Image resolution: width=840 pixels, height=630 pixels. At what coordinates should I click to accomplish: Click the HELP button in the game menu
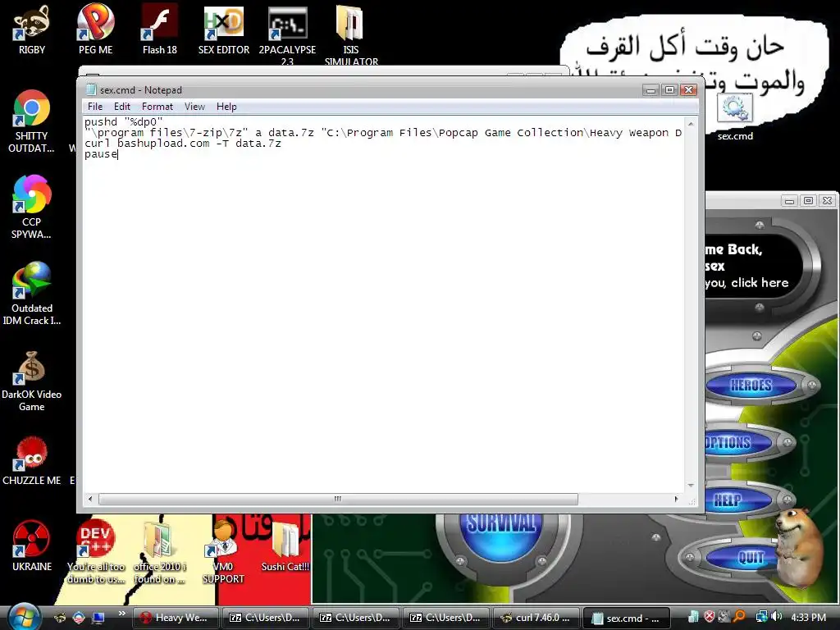pos(738,500)
